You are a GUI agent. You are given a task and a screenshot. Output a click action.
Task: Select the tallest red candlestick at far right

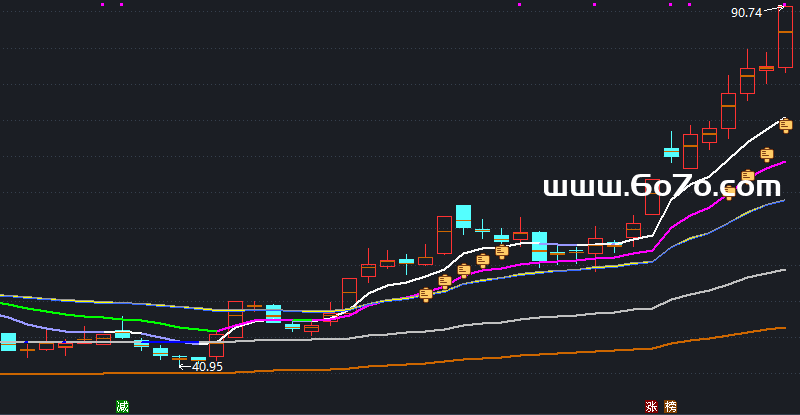tap(785, 35)
